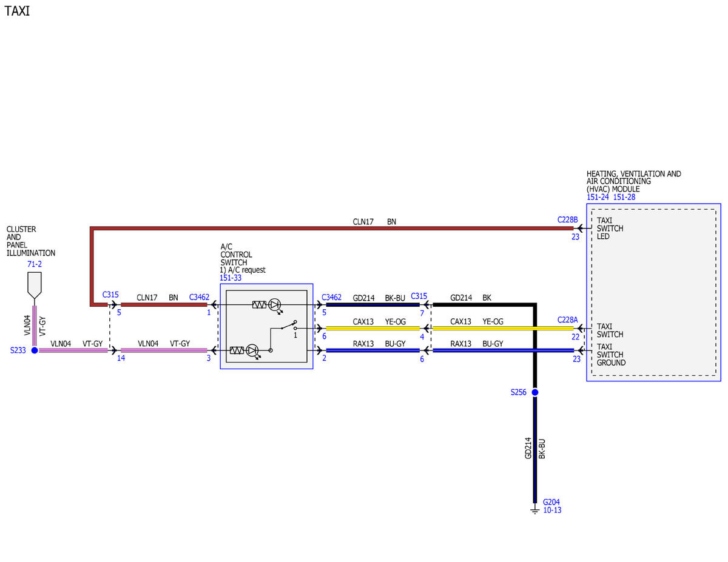Click the cluster illumination off-page connector arrow
The image size is (728, 562).
click(35, 285)
